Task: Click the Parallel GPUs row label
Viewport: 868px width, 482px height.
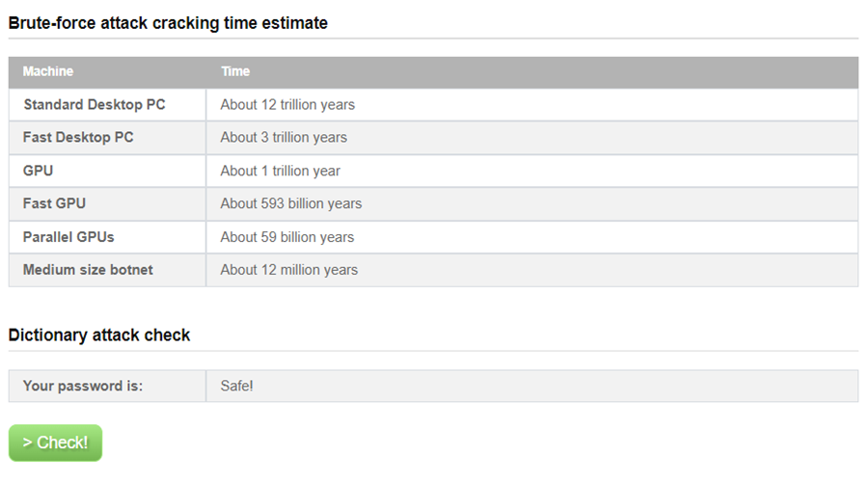Action: (68, 237)
